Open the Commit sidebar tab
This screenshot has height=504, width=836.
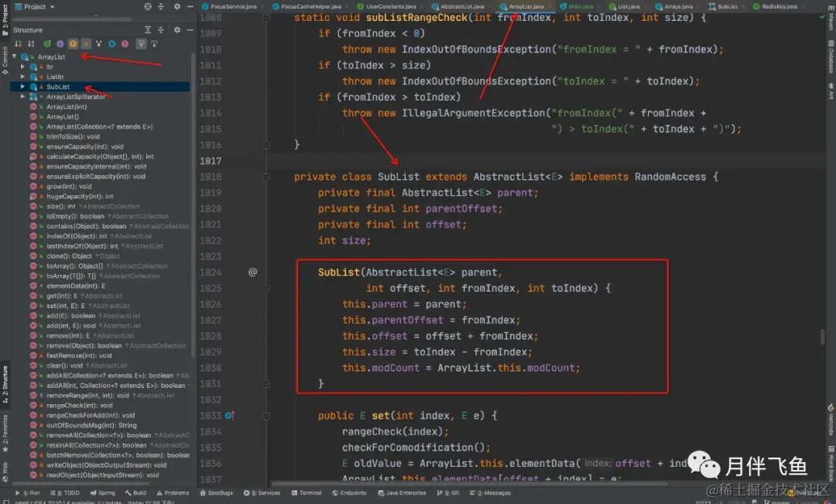pyautogui.click(x=5, y=60)
